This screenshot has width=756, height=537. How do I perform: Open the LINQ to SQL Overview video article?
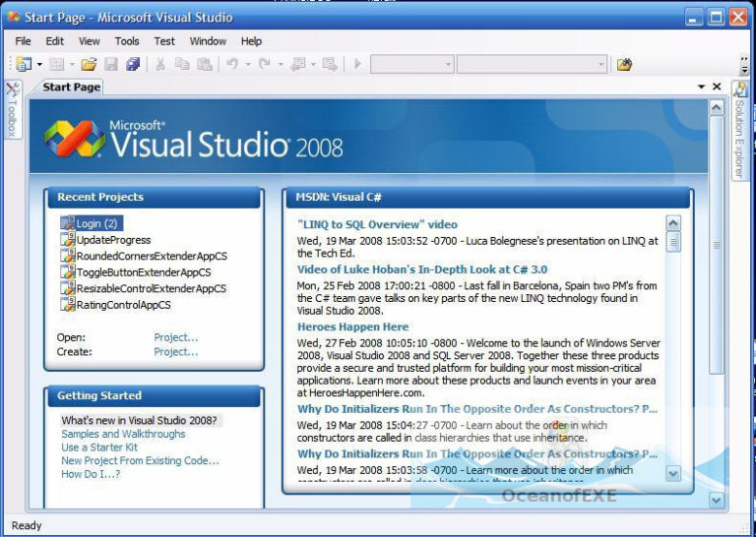pos(377,224)
